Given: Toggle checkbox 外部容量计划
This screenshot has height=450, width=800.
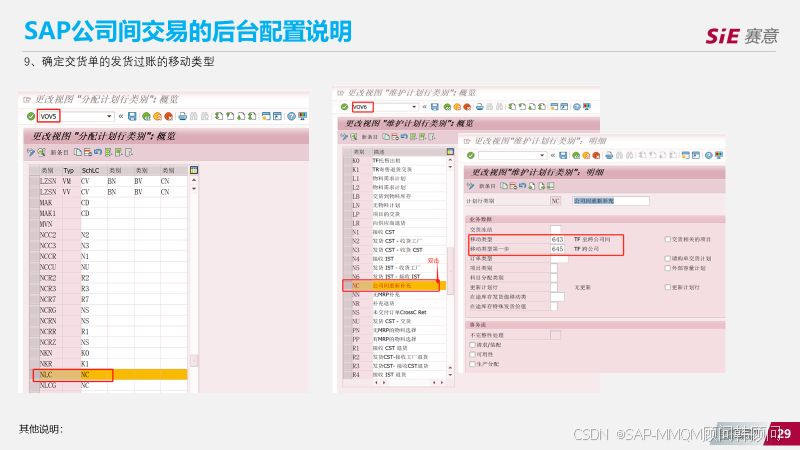Looking at the screenshot, I should click(x=667, y=268).
